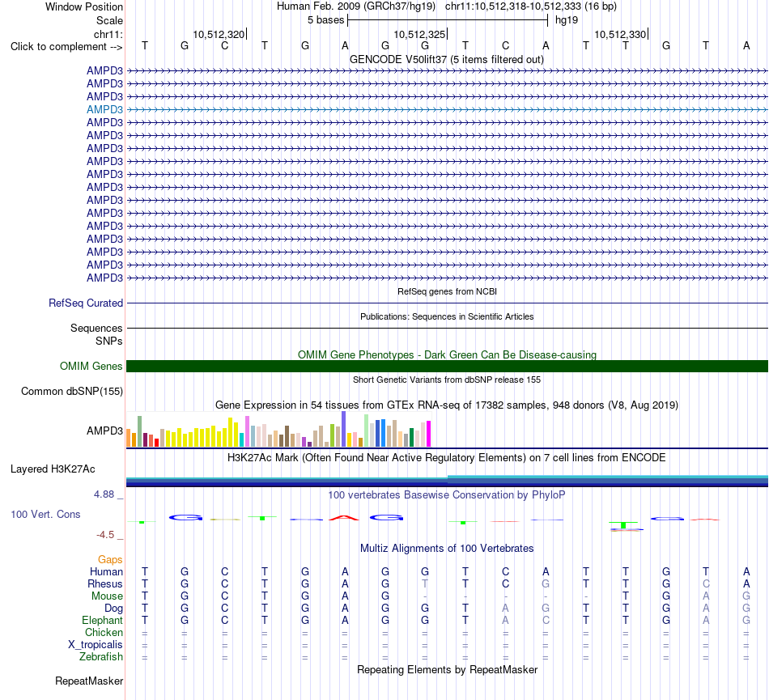Image resolution: width=769 pixels, height=700 pixels.
Task: Click the magenta last bar in GTEx chart
Action: point(428,434)
